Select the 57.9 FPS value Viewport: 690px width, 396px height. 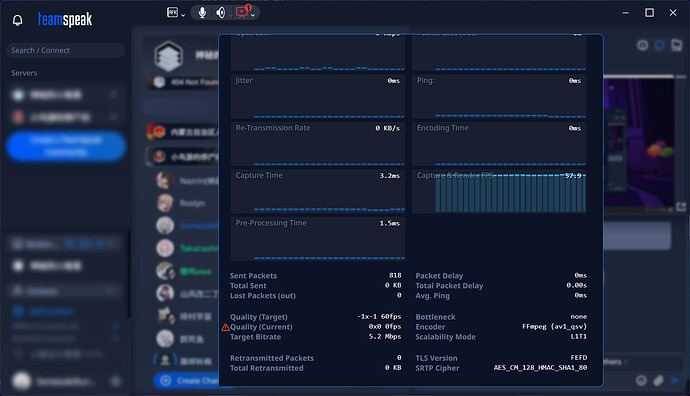(x=573, y=176)
